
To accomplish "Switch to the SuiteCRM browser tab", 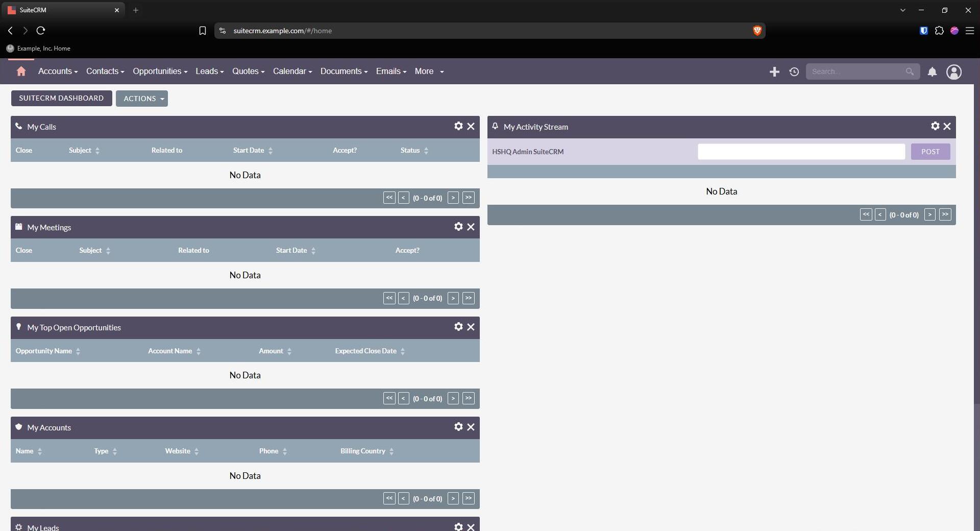I will 62,10.
